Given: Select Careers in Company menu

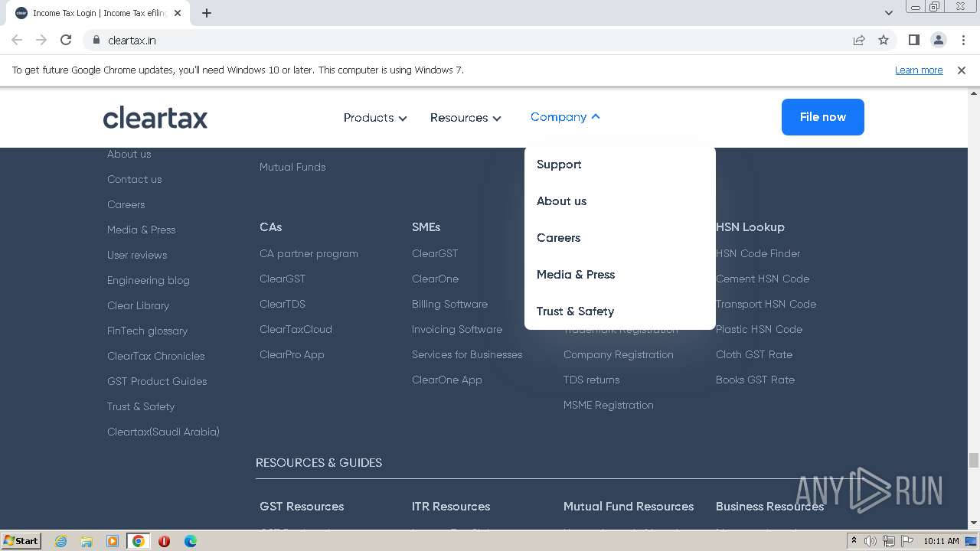Looking at the screenshot, I should [x=558, y=238].
